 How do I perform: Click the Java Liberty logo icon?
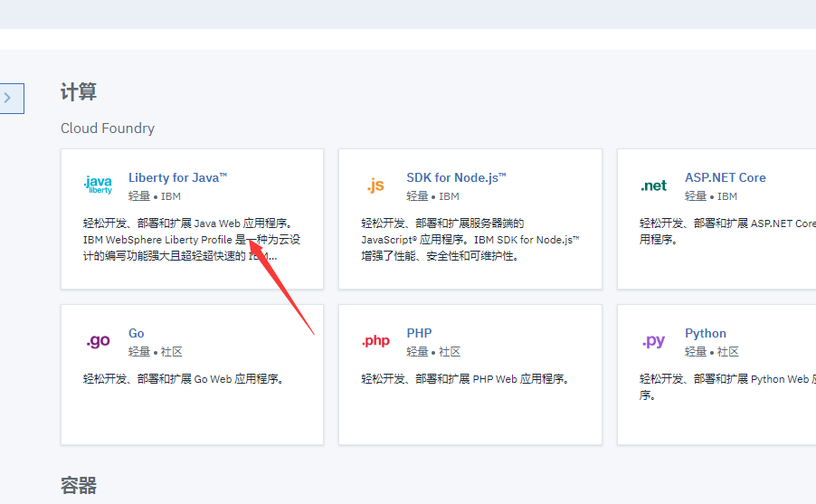coord(98,185)
